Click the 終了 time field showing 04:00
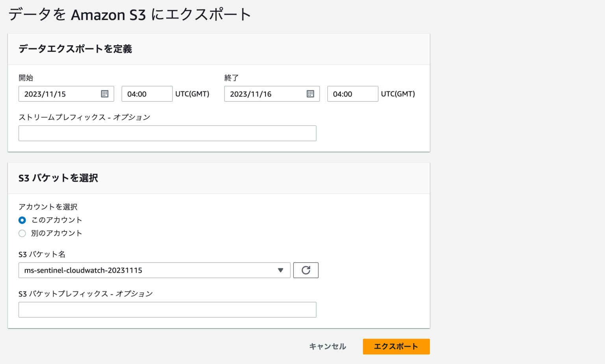605x364 pixels. (x=353, y=94)
